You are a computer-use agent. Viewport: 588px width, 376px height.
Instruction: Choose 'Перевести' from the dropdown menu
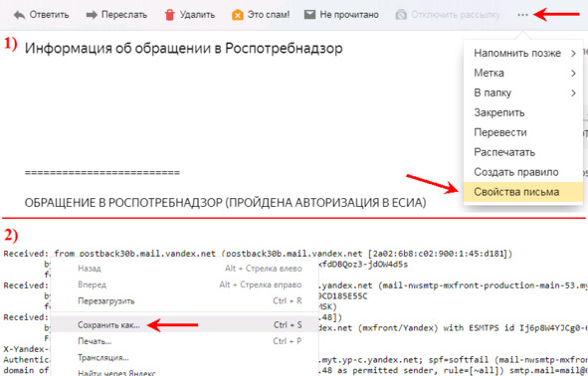(523, 132)
